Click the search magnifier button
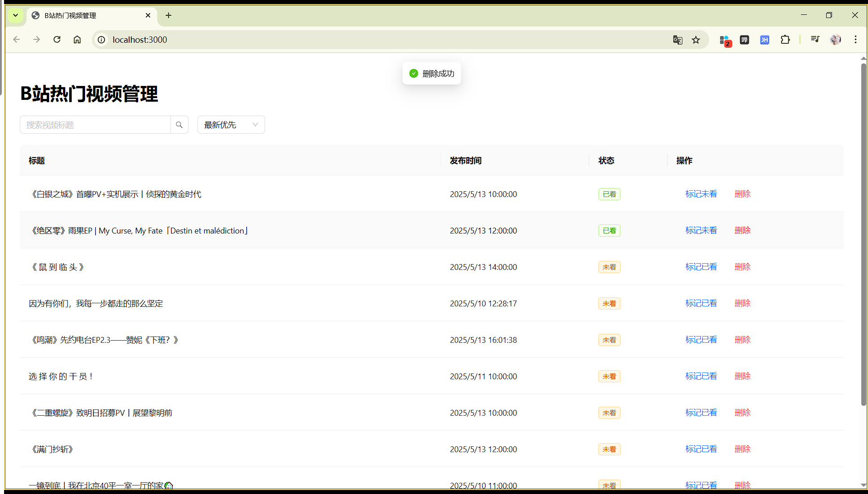868x494 pixels. click(179, 125)
